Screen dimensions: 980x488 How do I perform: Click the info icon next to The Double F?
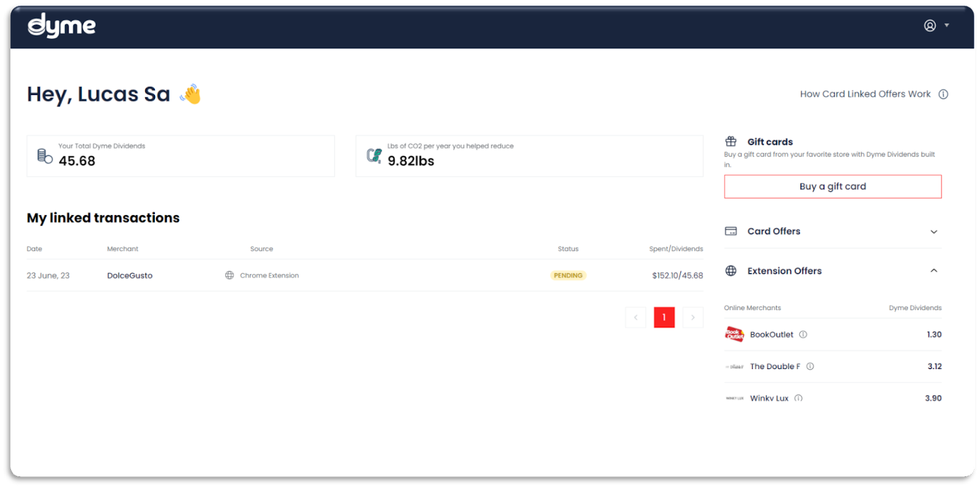pos(810,367)
